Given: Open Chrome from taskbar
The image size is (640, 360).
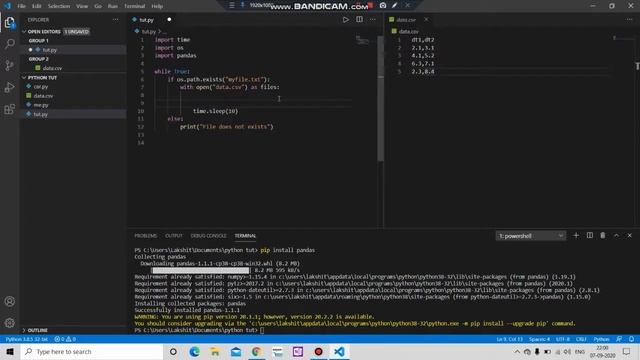Looking at the screenshot, I should coord(256,351).
